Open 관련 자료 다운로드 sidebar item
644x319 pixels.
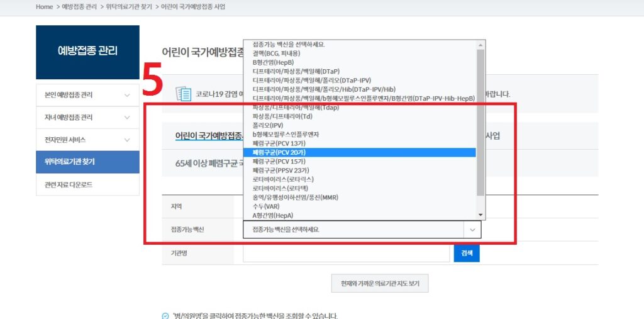[87, 184]
